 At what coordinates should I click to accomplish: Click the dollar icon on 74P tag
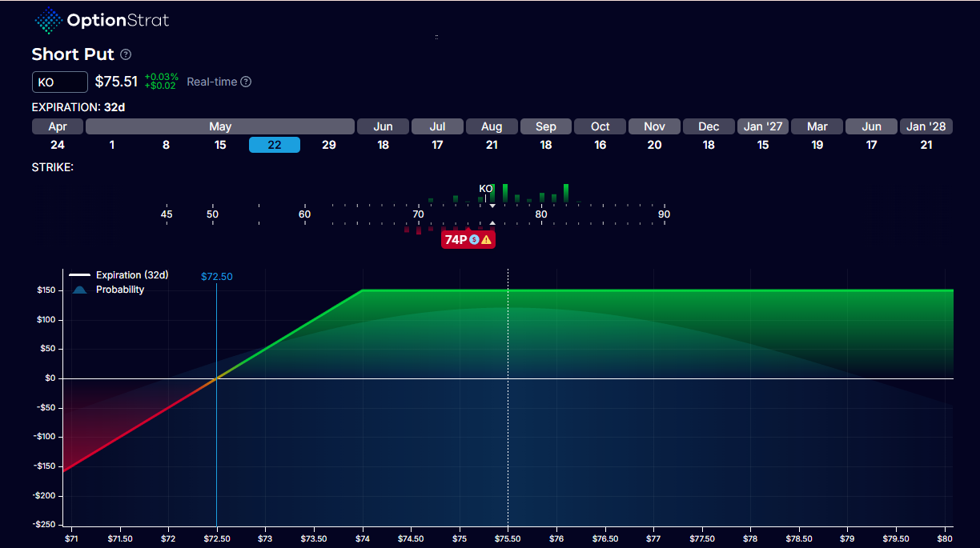click(x=474, y=239)
